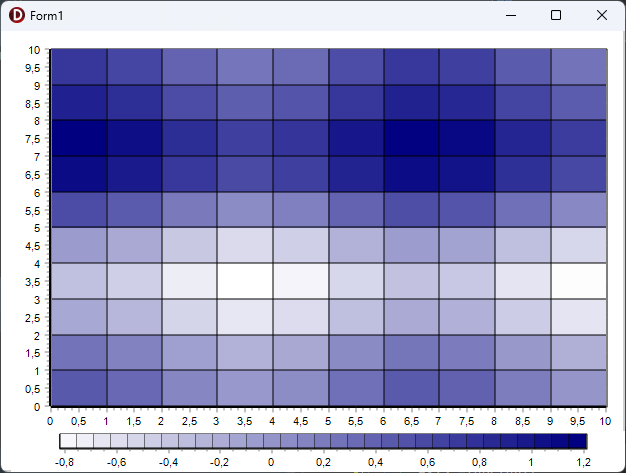The height and width of the screenshot is (473, 626).
Task: Click the legend label 0,6
Action: click(x=428, y=462)
